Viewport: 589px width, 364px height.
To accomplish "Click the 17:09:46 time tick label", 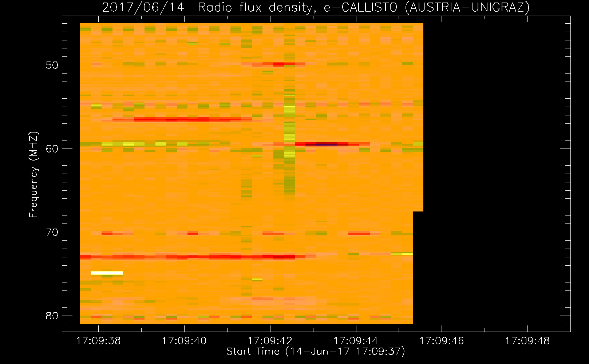I will pyautogui.click(x=442, y=341).
